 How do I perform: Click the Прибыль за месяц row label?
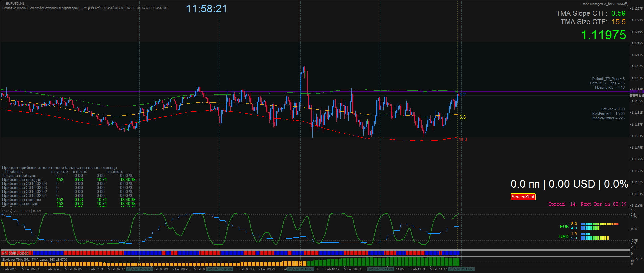coord(20,204)
